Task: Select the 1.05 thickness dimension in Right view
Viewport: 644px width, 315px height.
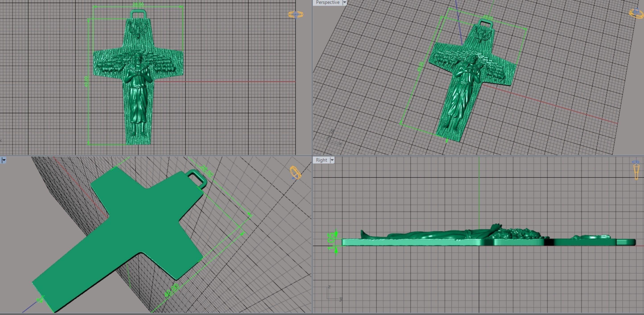Action: pos(332,241)
